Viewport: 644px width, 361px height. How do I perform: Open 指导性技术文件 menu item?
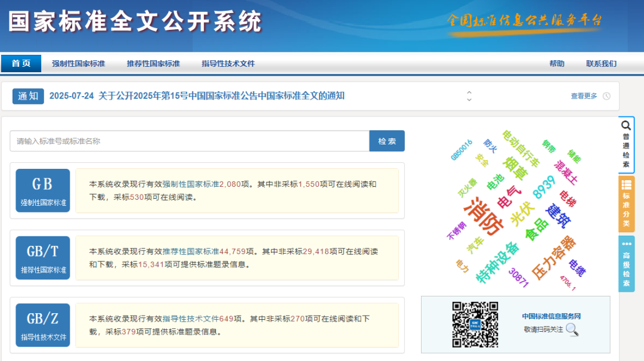coord(228,64)
